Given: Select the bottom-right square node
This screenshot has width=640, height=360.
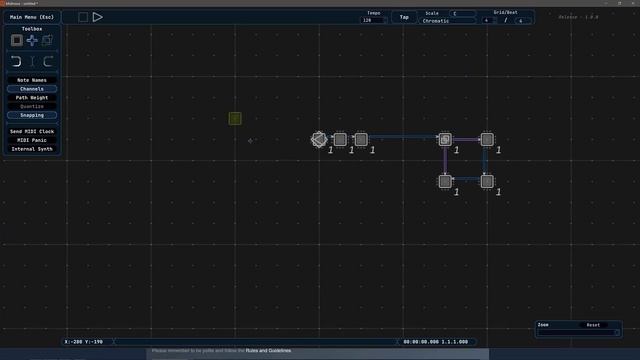Looking at the screenshot, I should coord(487,181).
